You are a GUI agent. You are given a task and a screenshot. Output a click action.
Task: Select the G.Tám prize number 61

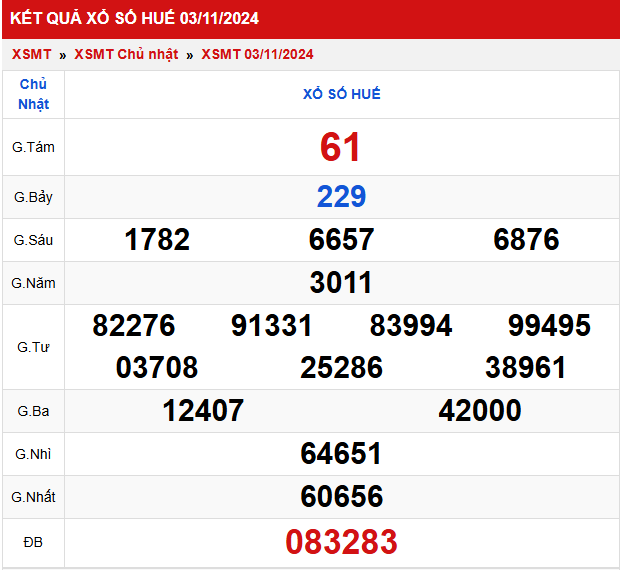[x=341, y=147]
